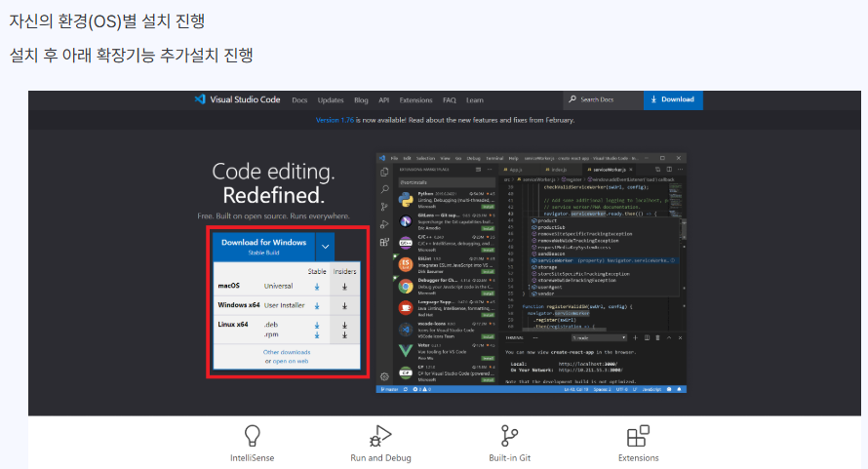The image size is (868, 469).
Task: Follow the open on web link
Action: [290, 361]
